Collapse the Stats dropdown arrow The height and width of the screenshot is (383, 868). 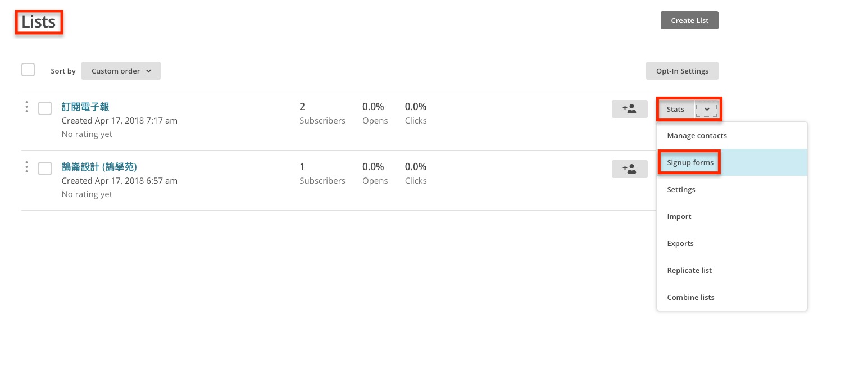[707, 109]
